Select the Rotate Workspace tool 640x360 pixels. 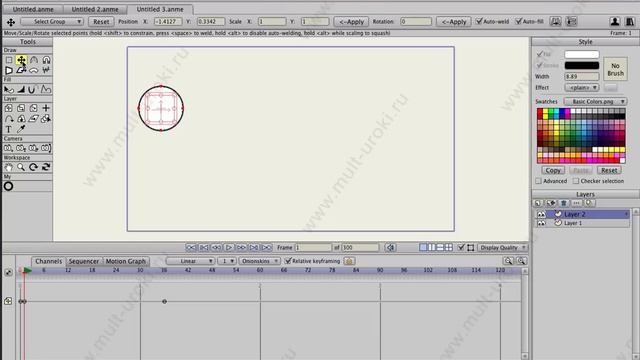pyautogui.click(x=34, y=167)
